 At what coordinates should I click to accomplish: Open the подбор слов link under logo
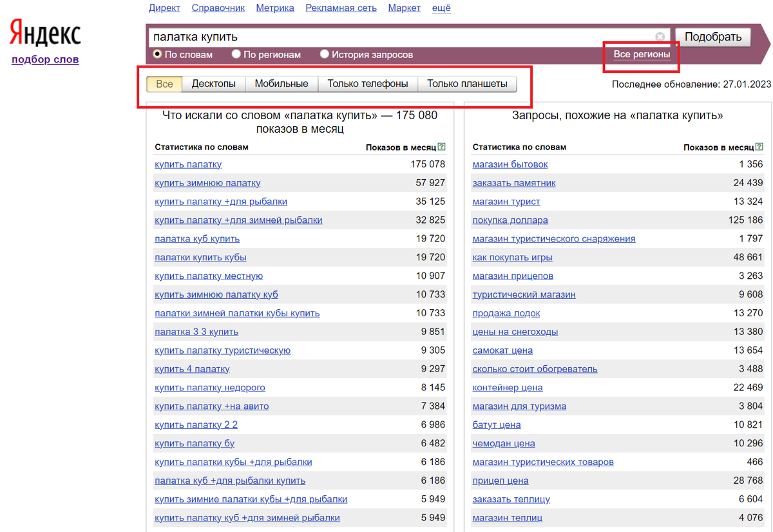click(x=45, y=59)
